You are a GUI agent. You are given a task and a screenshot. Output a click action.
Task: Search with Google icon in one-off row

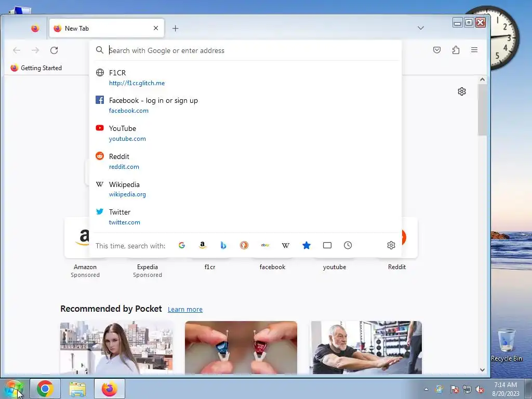(182, 245)
